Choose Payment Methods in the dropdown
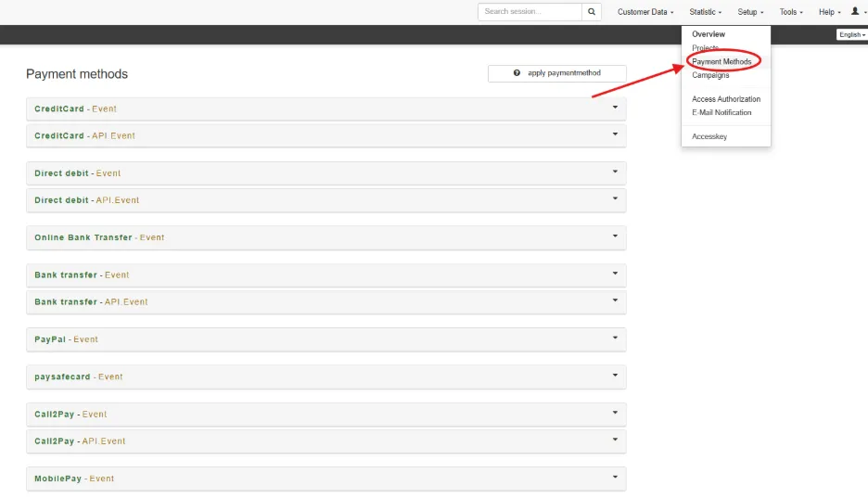The image size is (868, 498). pos(721,61)
